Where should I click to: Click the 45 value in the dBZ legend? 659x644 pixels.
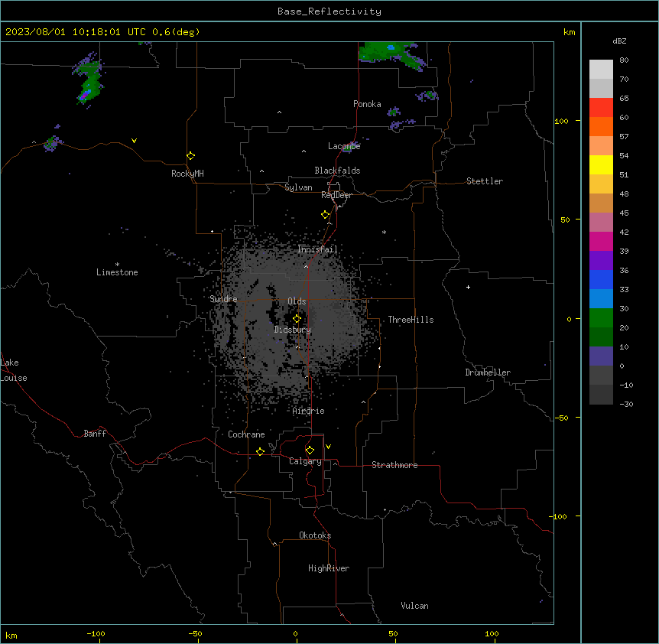pyautogui.click(x=624, y=213)
